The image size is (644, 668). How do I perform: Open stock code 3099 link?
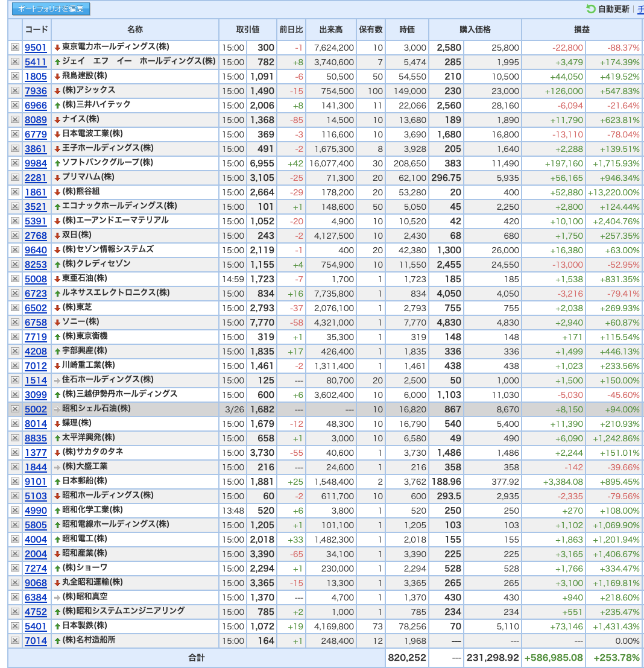point(36,395)
